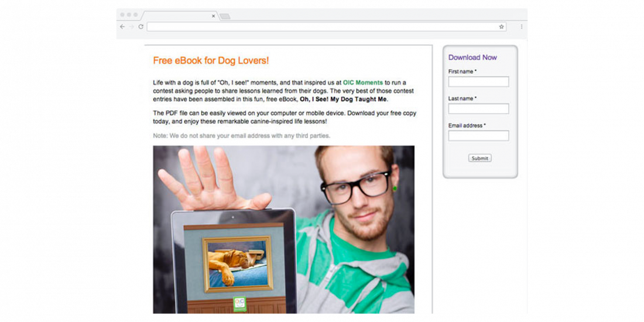The height and width of the screenshot is (322, 644).
Task: Click the browser back arrow
Action: [x=122, y=27]
